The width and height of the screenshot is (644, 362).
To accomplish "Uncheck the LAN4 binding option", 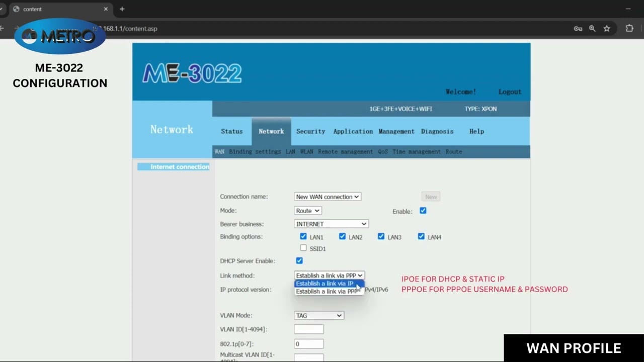I will (x=421, y=236).
